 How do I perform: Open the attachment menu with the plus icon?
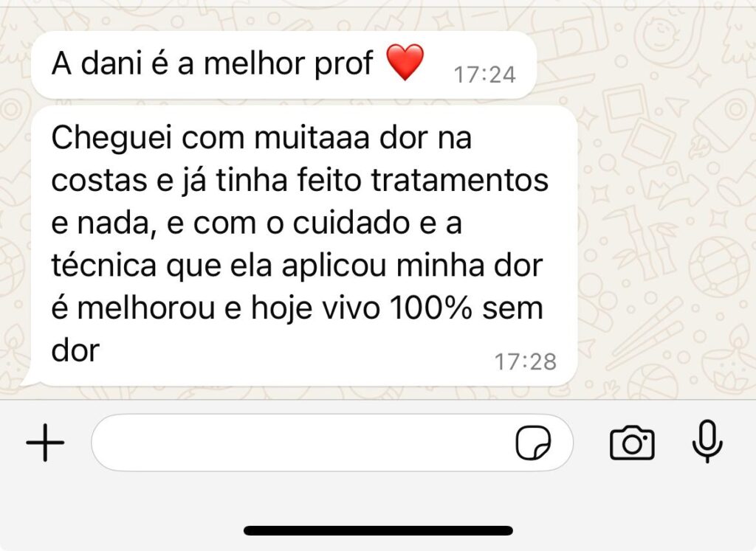coord(45,443)
